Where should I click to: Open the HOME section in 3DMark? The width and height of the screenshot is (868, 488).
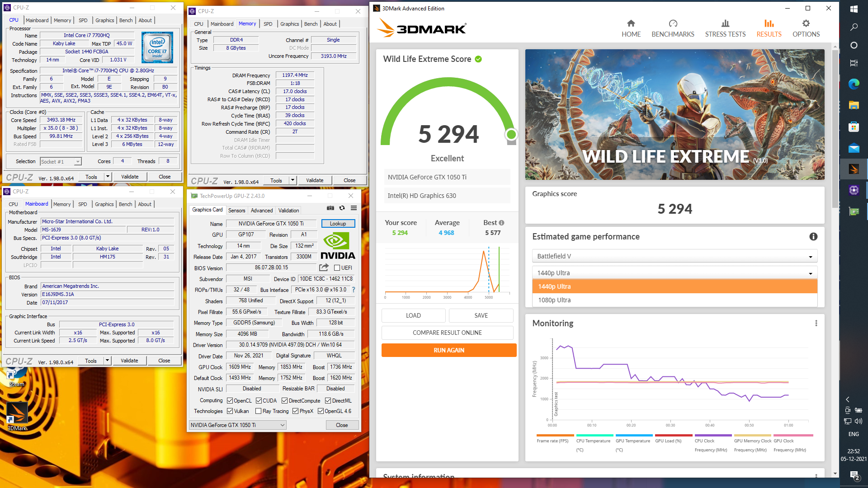pyautogui.click(x=631, y=28)
